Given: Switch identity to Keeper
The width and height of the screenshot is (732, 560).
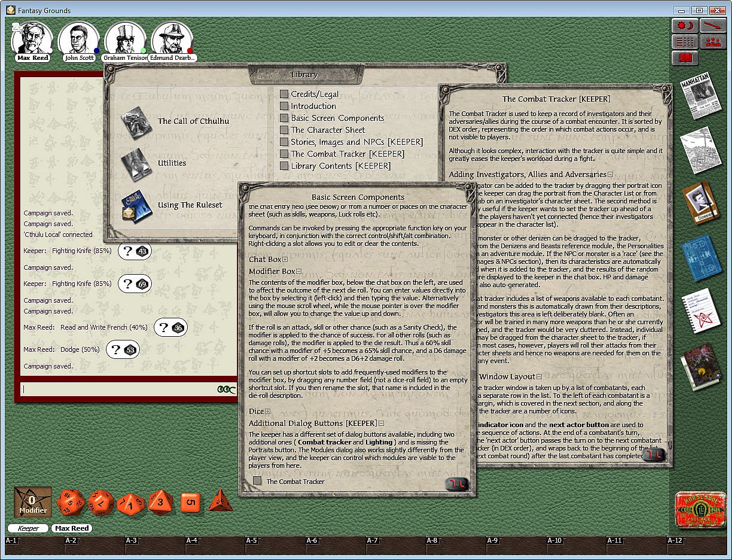Looking at the screenshot, I should pos(28,528).
